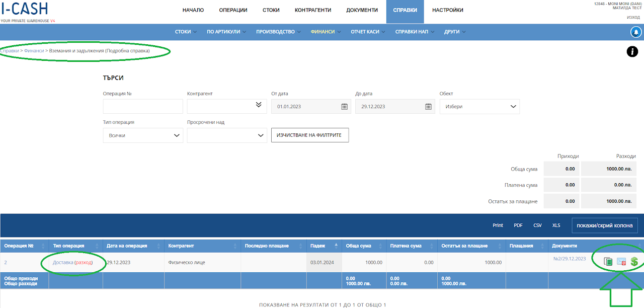Screen dimensions: 644x308
Task: Expand the Производство submenu
Action: click(x=278, y=32)
